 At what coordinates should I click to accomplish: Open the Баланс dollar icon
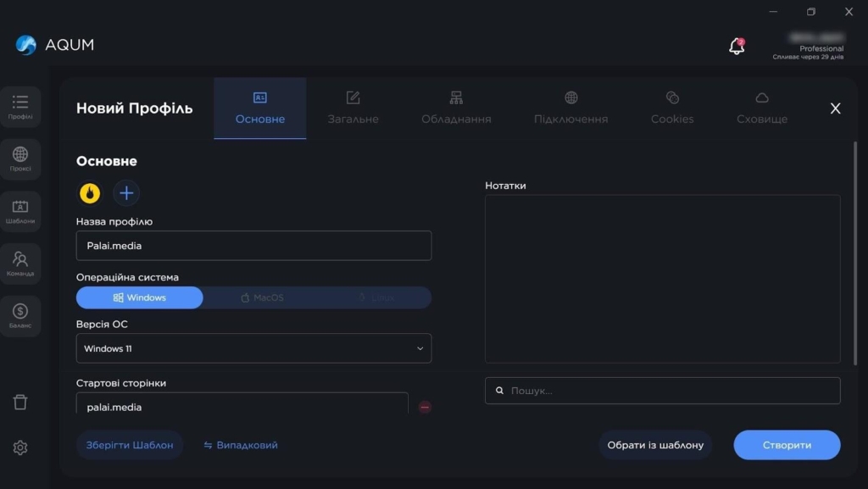pos(20,315)
